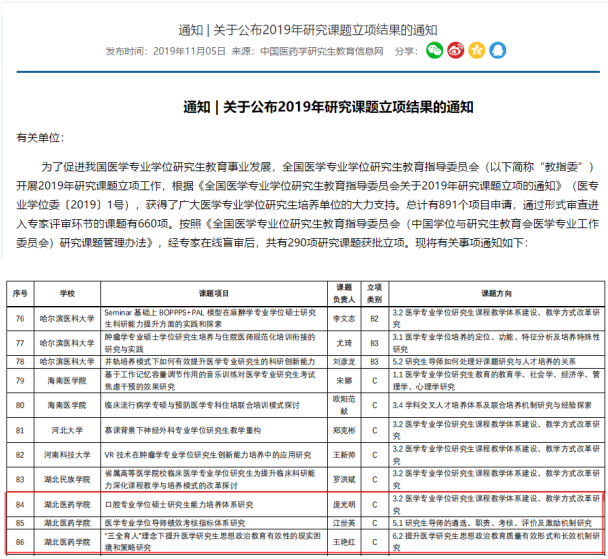Viewport: 608px width, 559px height.
Task: Click the publish date 2019年11月05日
Action: coord(189,51)
